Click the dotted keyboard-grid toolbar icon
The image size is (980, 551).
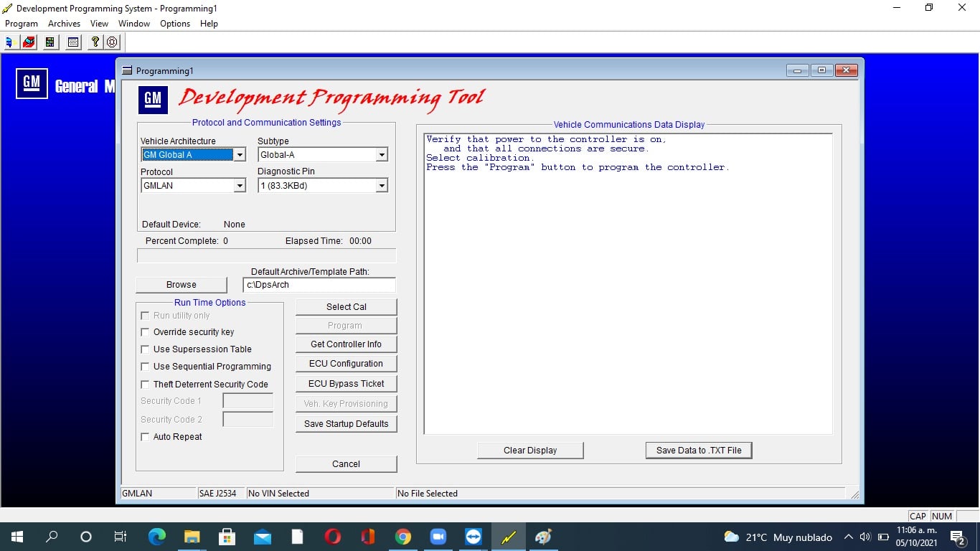click(72, 42)
